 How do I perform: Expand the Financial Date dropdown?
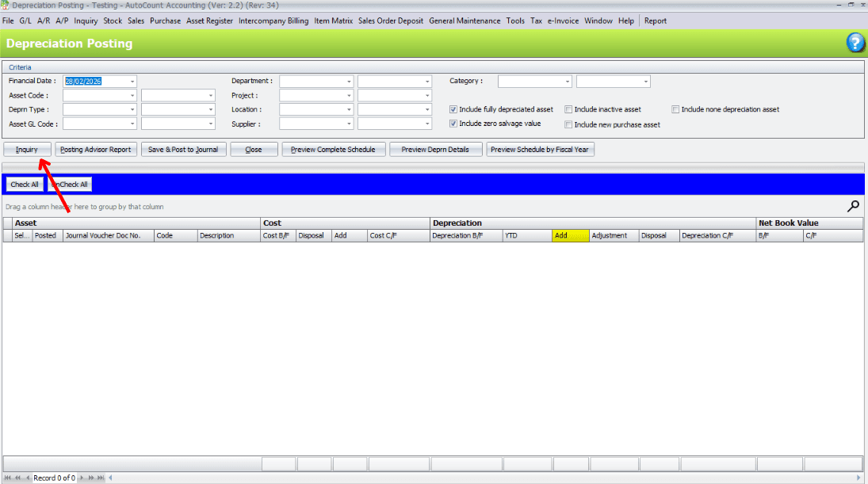[132, 81]
